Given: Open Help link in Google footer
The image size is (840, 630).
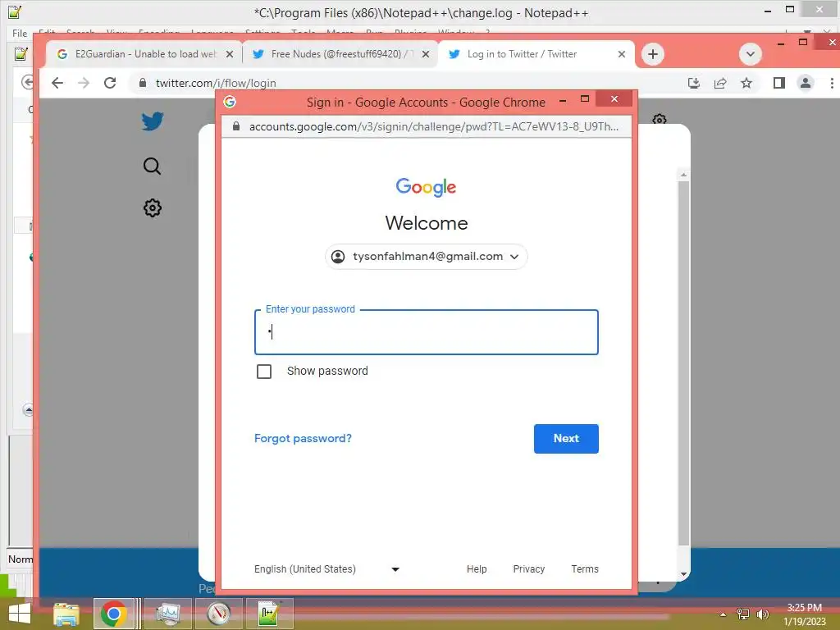Looking at the screenshot, I should point(477,569).
